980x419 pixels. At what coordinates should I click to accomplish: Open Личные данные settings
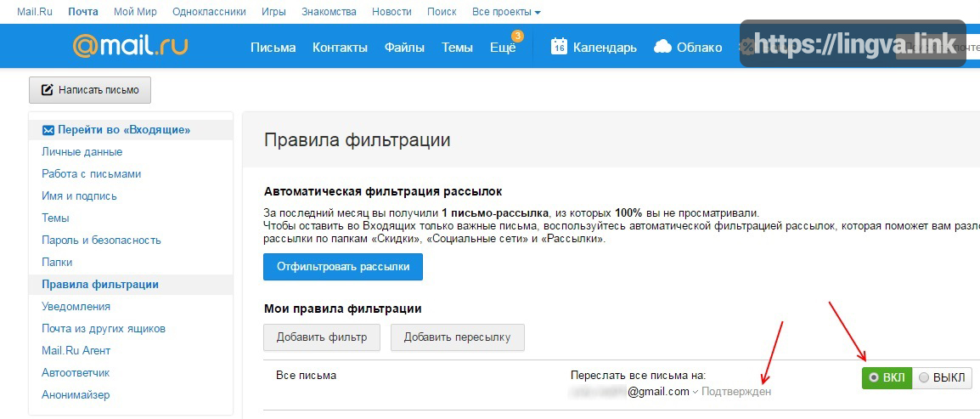(82, 152)
